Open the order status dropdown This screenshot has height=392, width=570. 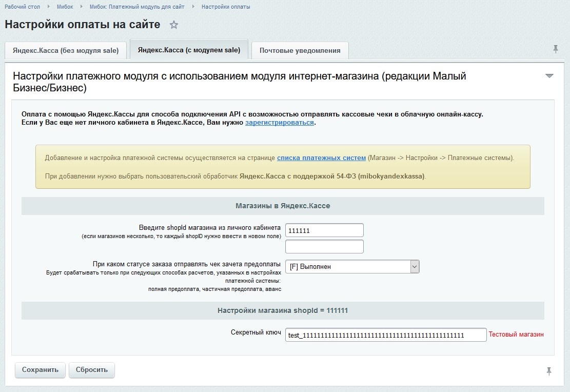(x=352, y=266)
